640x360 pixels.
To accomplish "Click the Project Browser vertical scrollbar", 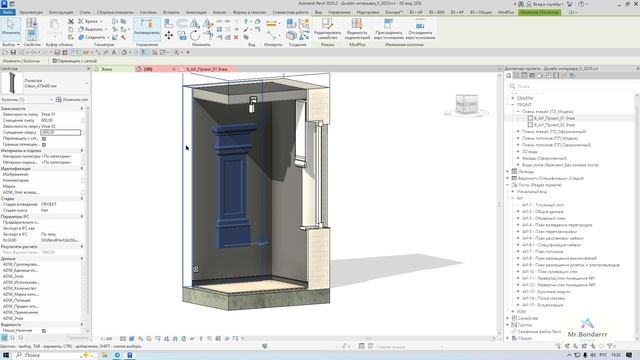I will coord(638,216).
